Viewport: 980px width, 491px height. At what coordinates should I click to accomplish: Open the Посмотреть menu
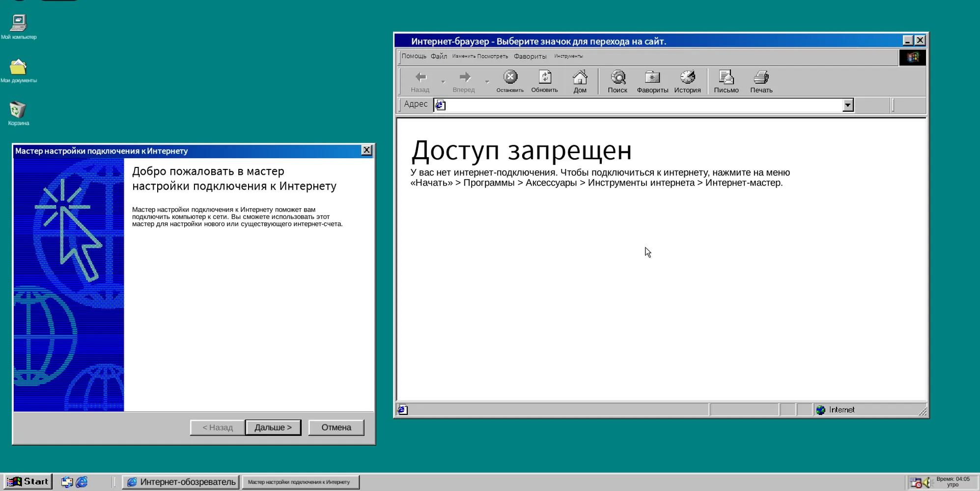(493, 56)
